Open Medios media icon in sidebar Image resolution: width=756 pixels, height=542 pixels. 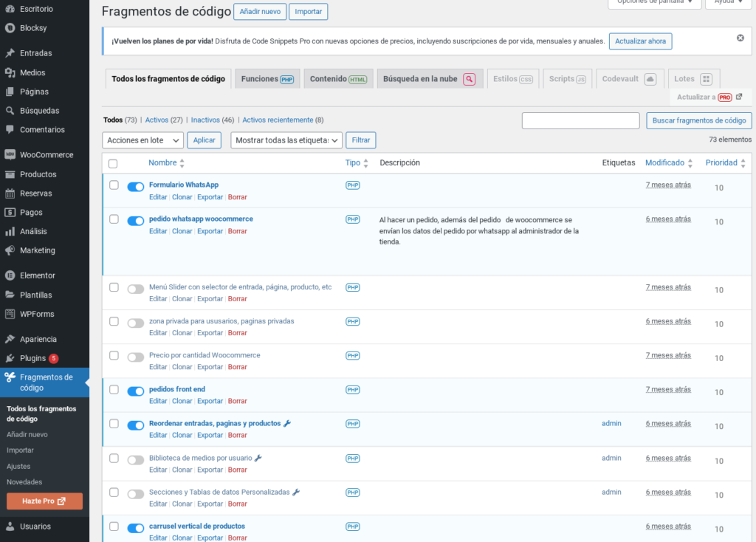(10, 72)
